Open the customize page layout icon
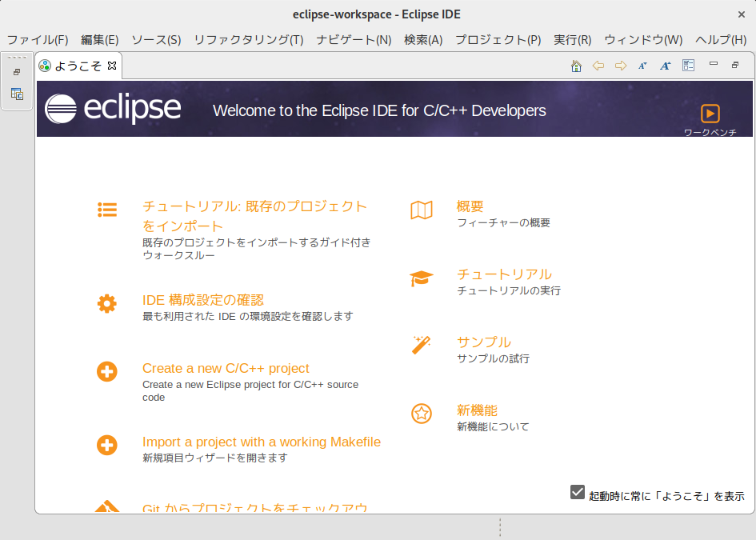 point(689,65)
